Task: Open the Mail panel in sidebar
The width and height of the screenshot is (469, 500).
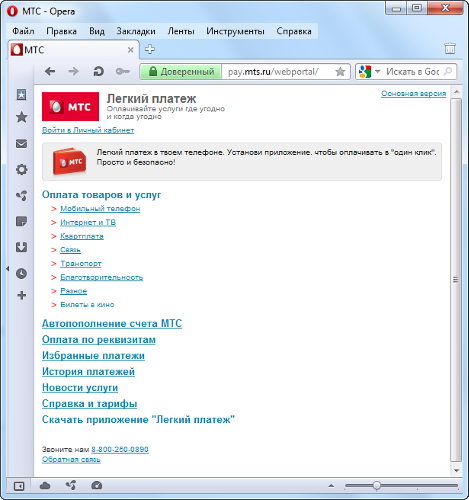Action: (x=22, y=144)
